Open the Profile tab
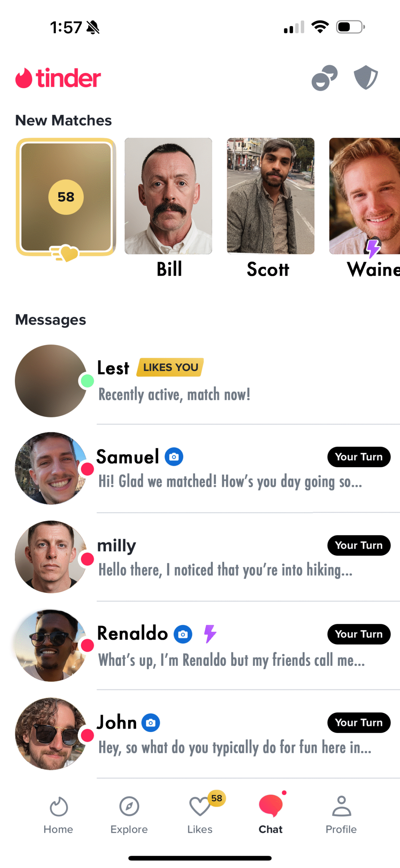 [x=341, y=814]
